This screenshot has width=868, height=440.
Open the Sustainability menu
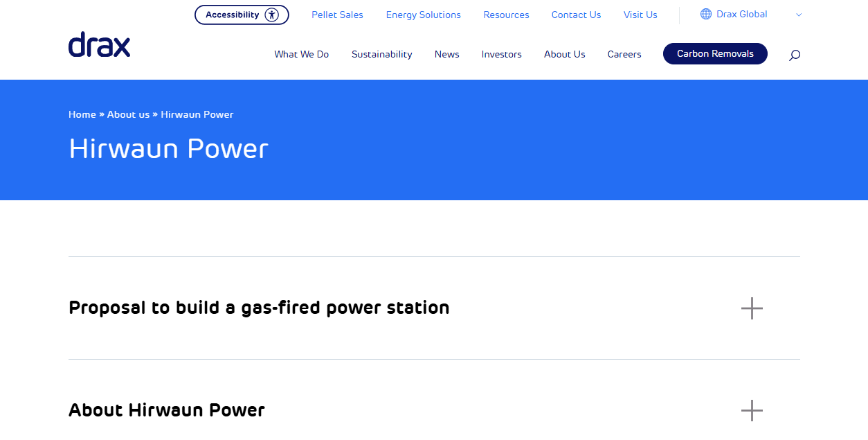[381, 54]
